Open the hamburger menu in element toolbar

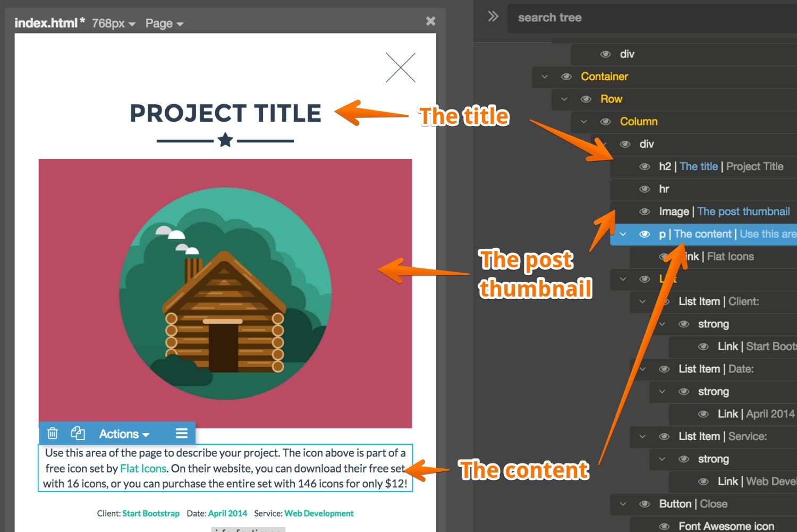pyautogui.click(x=182, y=434)
